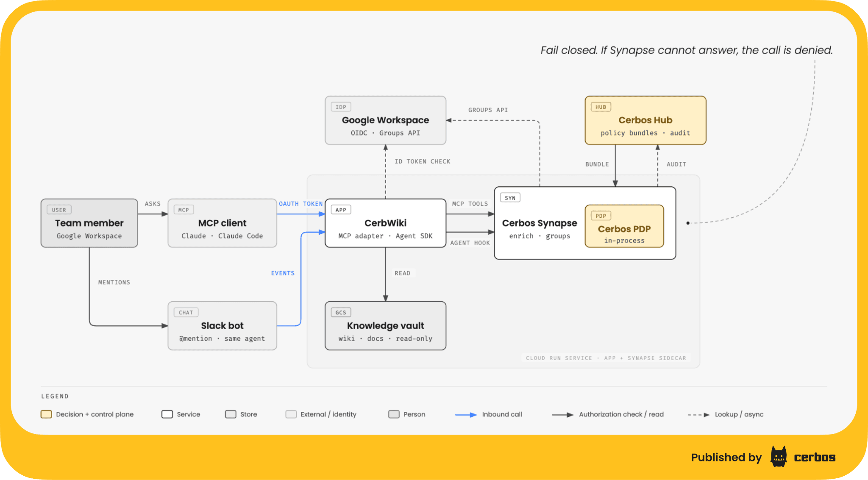Click the Fail closed annotation text
Image resolution: width=868 pixels, height=480 pixels.
click(687, 50)
